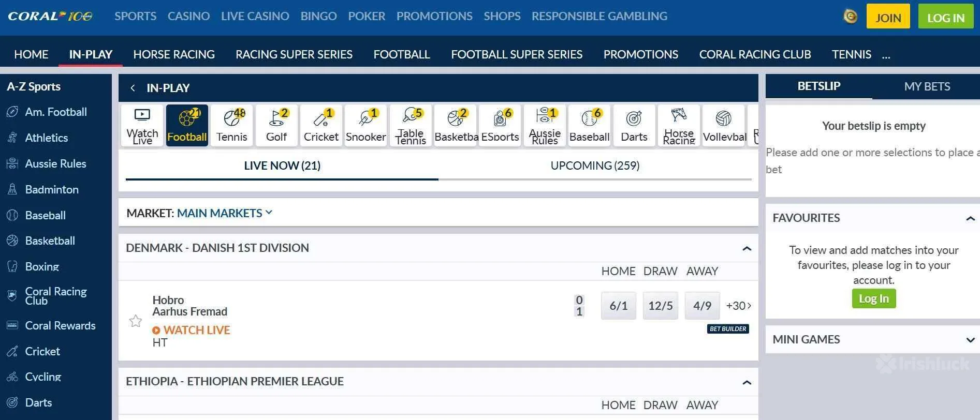Image resolution: width=980 pixels, height=420 pixels.
Task: Click Watch Live link for Hobro match
Action: click(x=191, y=330)
